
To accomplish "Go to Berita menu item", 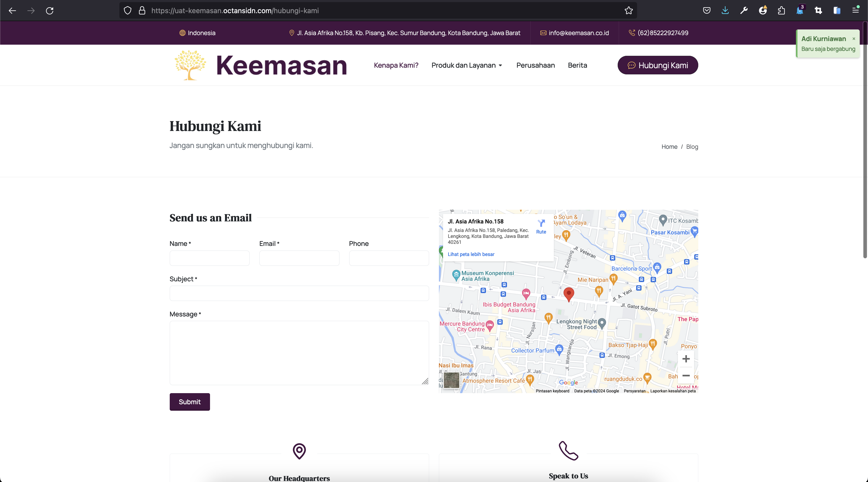I will (577, 65).
